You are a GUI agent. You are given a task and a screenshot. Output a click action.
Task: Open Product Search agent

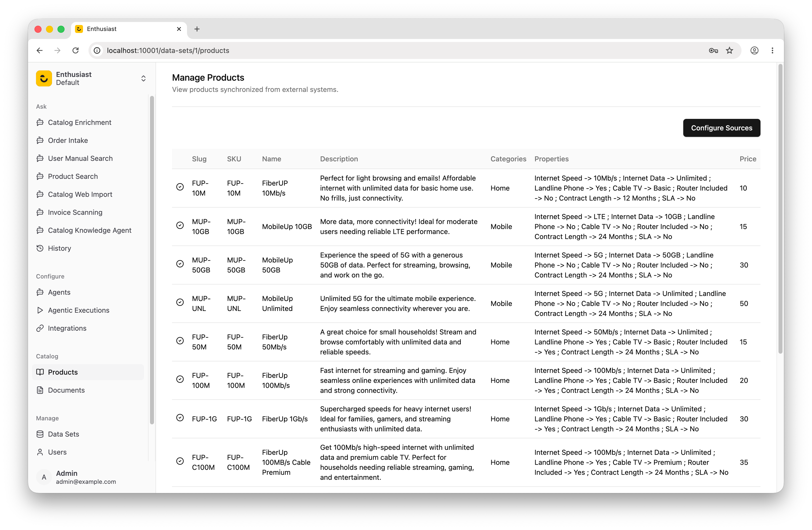pos(73,176)
